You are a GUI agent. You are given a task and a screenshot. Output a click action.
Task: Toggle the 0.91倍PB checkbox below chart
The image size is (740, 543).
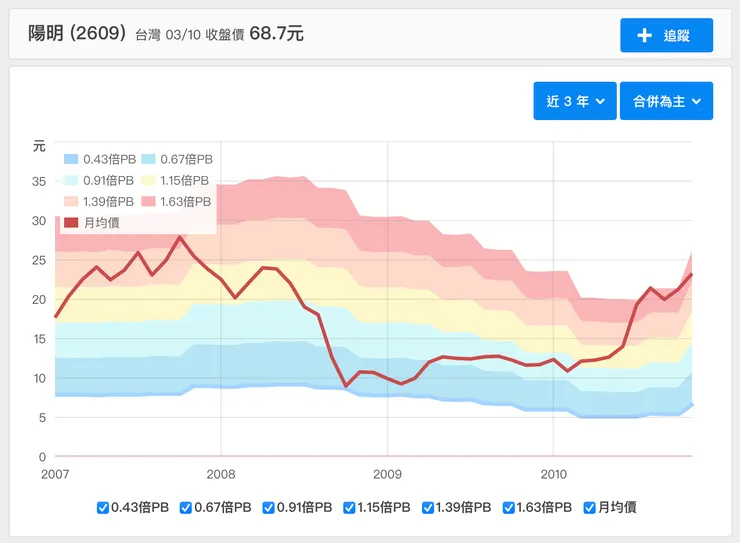tap(269, 508)
